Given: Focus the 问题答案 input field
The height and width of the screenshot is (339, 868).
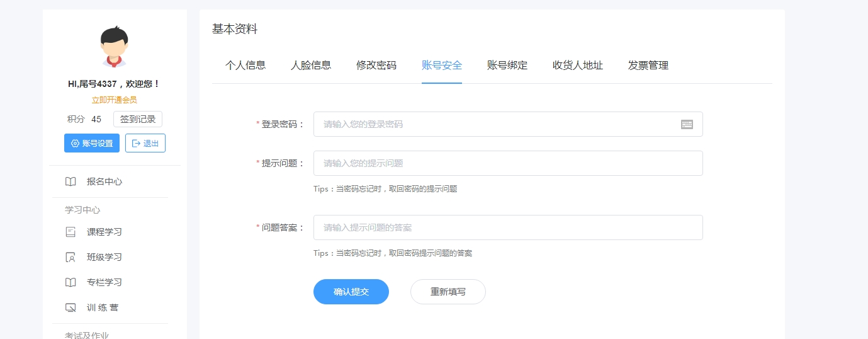Looking at the screenshot, I should [508, 227].
